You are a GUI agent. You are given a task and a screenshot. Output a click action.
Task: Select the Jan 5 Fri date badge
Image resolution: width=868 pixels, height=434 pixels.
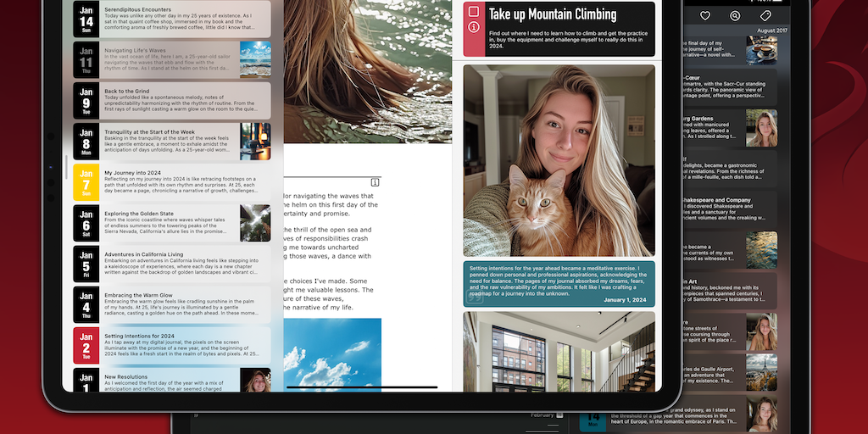click(x=86, y=264)
